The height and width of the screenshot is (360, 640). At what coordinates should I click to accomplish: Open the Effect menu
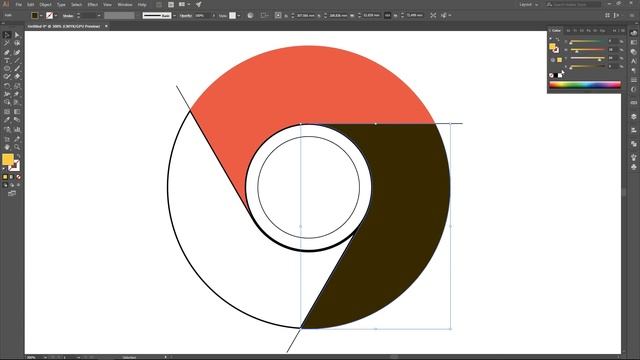pos(93,4)
